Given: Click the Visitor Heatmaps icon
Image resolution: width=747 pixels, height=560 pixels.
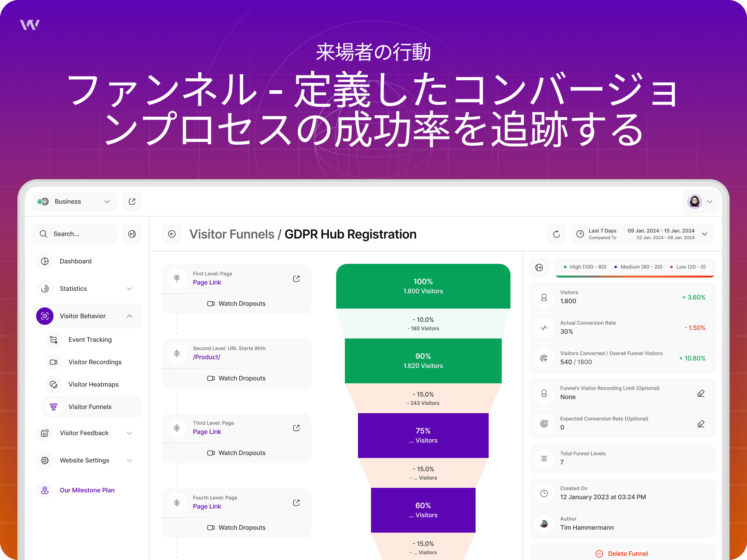Looking at the screenshot, I should [x=53, y=385].
